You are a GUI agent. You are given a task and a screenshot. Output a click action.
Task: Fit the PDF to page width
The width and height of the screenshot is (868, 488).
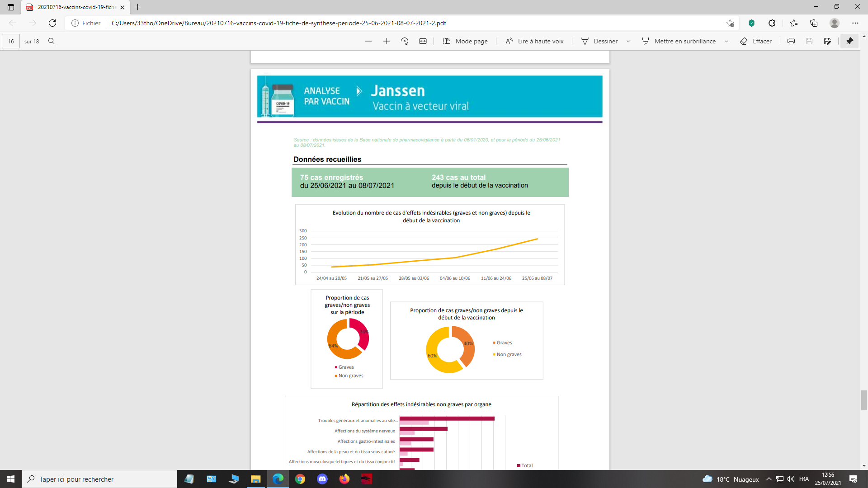[x=423, y=41]
